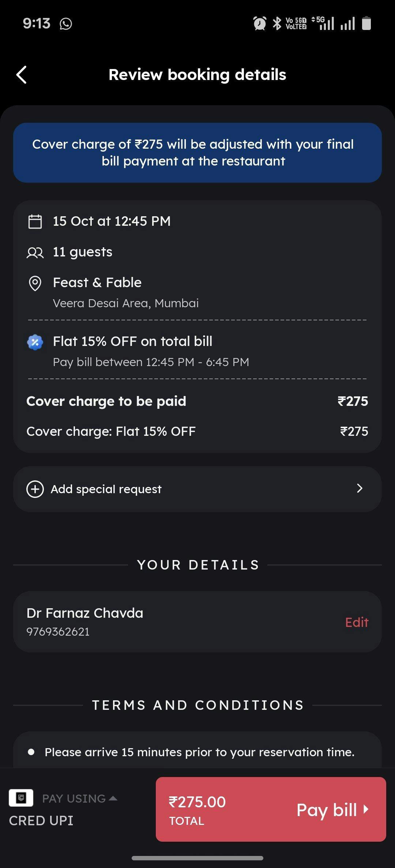Viewport: 395px width, 868px height.
Task: Tap the alarm icon in status bar
Action: click(x=260, y=24)
